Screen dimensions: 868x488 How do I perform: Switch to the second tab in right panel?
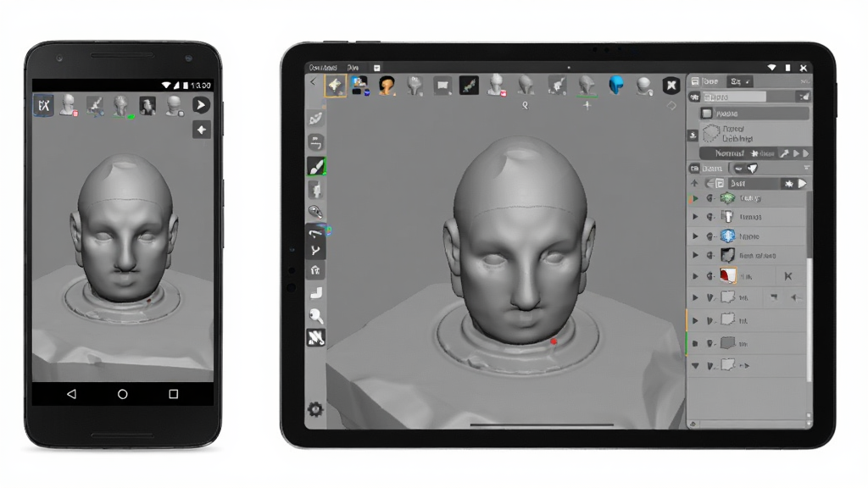[x=739, y=81]
